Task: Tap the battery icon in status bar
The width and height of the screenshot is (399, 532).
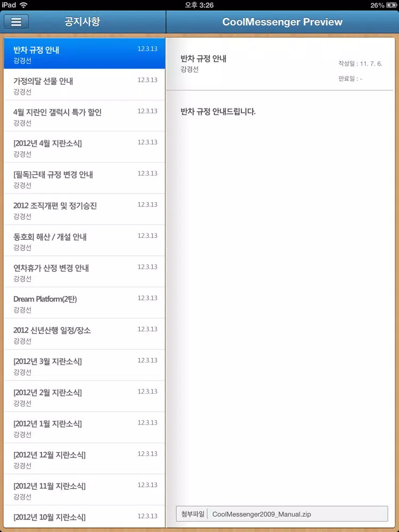Action: 391,5
